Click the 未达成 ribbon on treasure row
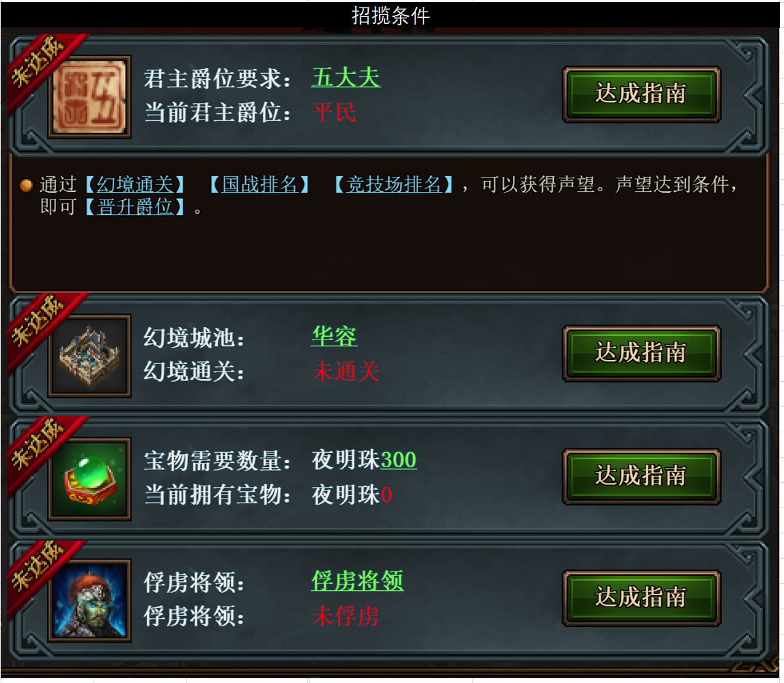 [40, 447]
